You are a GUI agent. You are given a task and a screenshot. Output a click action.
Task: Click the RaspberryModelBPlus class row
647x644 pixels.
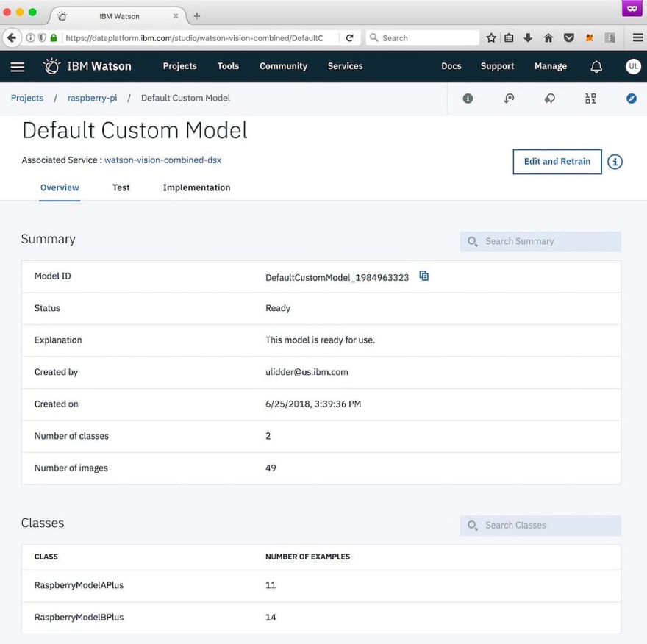click(321, 618)
